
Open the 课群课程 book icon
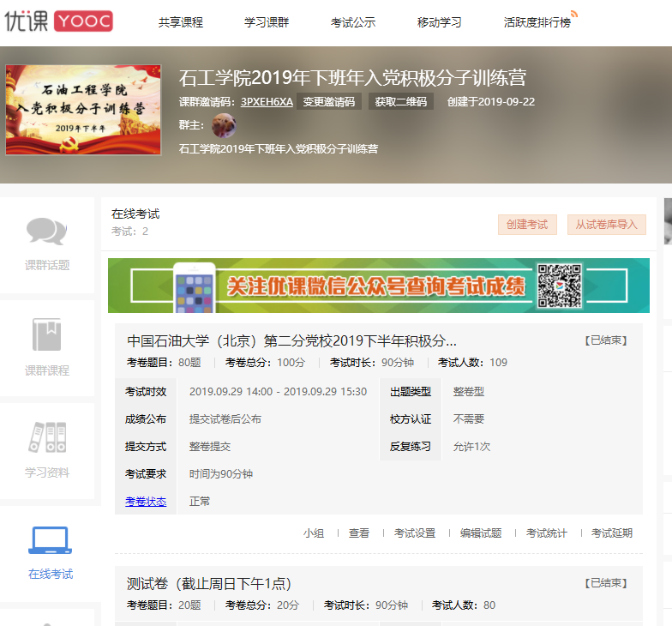(46, 336)
